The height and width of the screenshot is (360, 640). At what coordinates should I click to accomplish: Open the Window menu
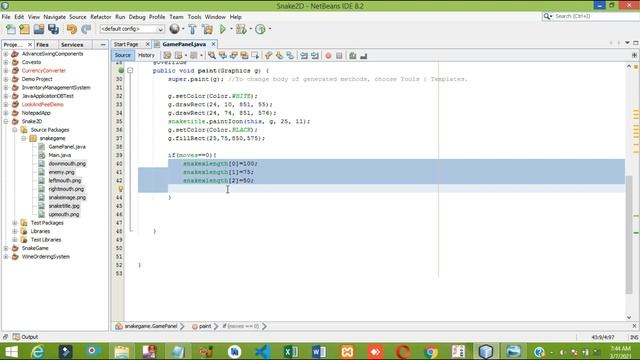[215, 17]
